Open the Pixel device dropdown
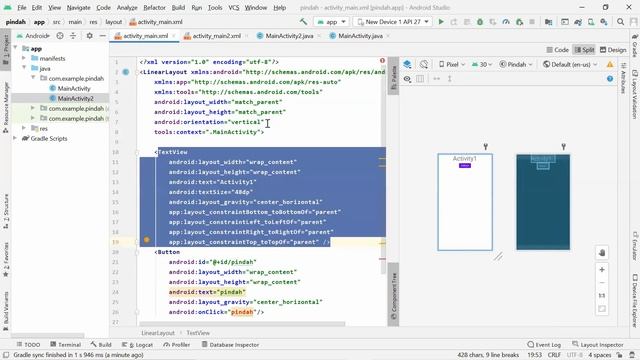This screenshot has height=360, width=640. [x=451, y=64]
